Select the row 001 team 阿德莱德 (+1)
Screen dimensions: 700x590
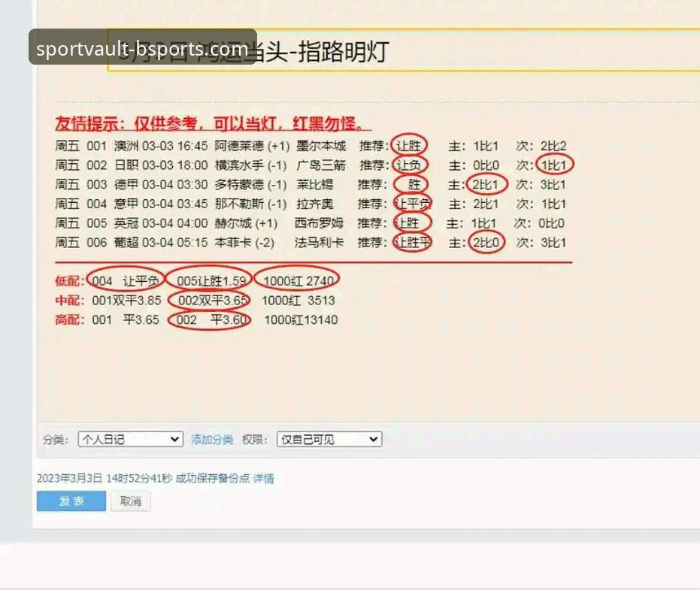tap(252, 146)
